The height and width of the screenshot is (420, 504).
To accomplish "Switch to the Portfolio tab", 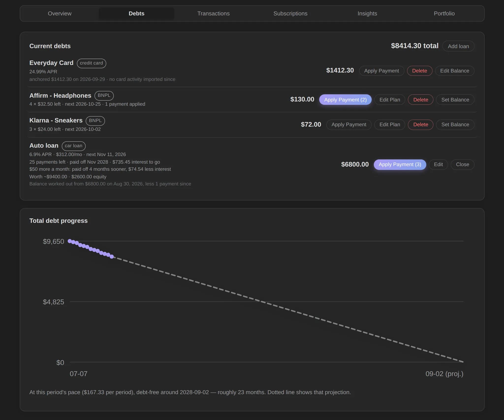I will click(x=444, y=14).
